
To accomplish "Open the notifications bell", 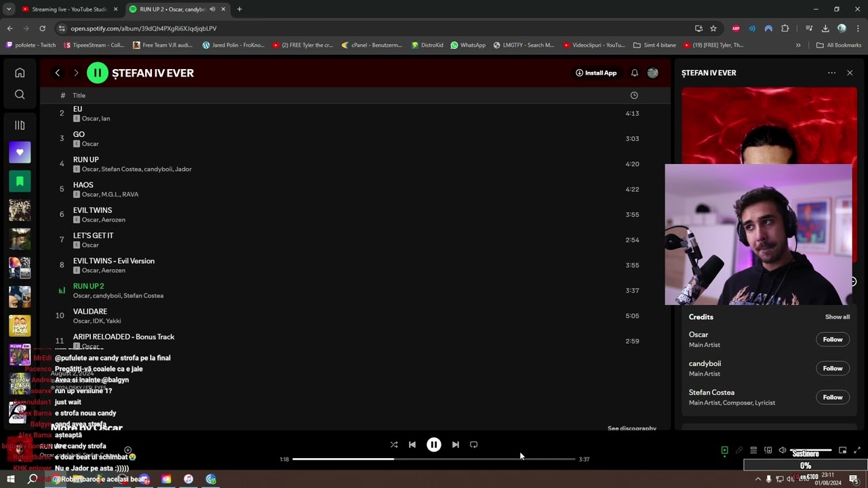I will coord(635,73).
